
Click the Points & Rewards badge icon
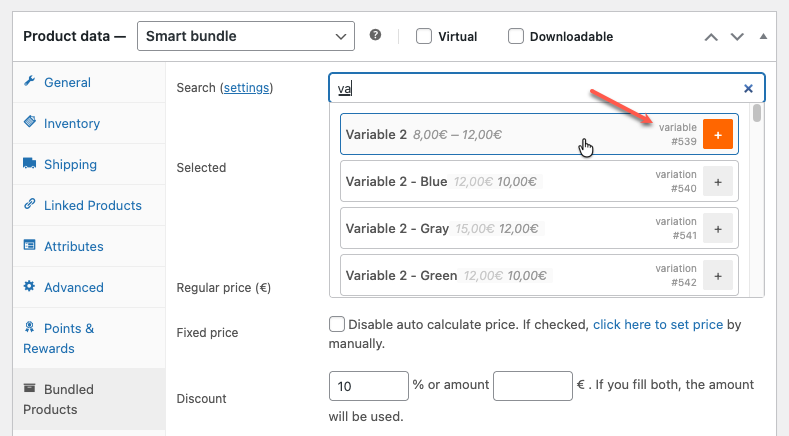[x=30, y=327]
